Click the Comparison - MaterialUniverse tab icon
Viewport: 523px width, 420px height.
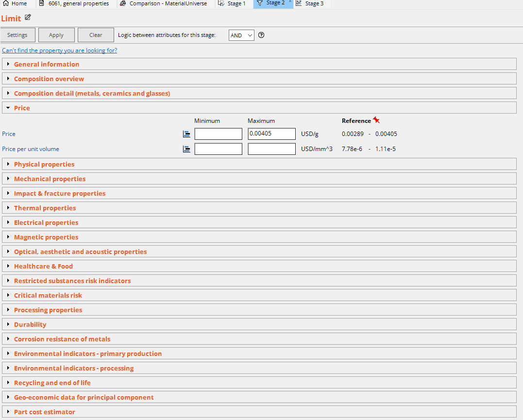point(123,3)
